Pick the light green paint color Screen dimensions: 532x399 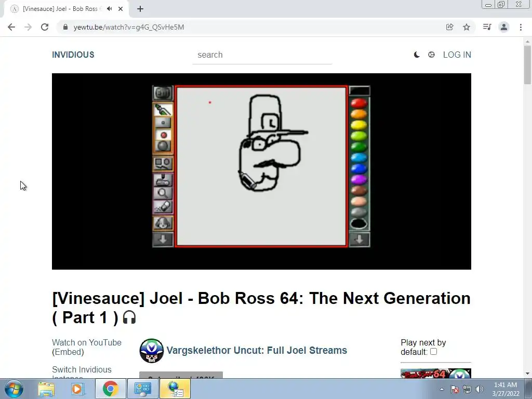[358, 136]
